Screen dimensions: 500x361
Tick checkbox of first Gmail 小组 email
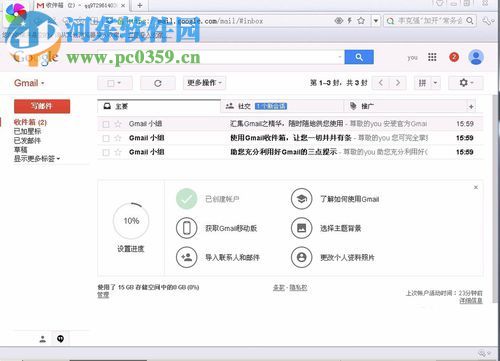pyautogui.click(x=106, y=124)
